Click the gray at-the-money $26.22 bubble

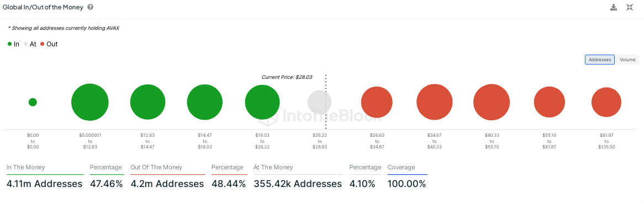coord(320,102)
